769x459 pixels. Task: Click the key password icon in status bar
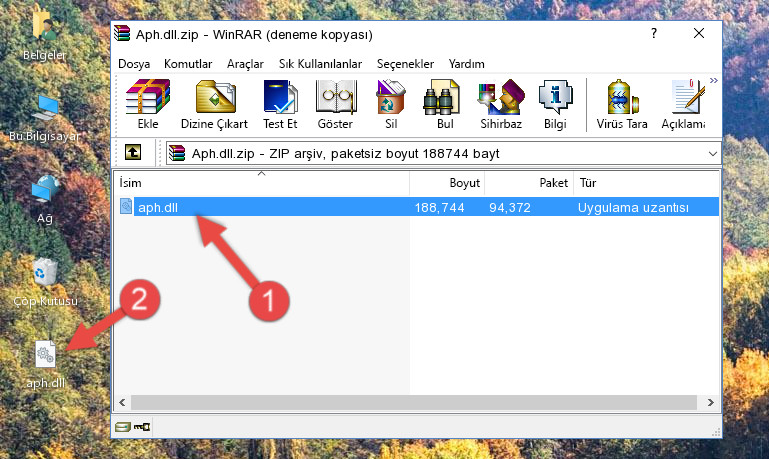[142, 427]
